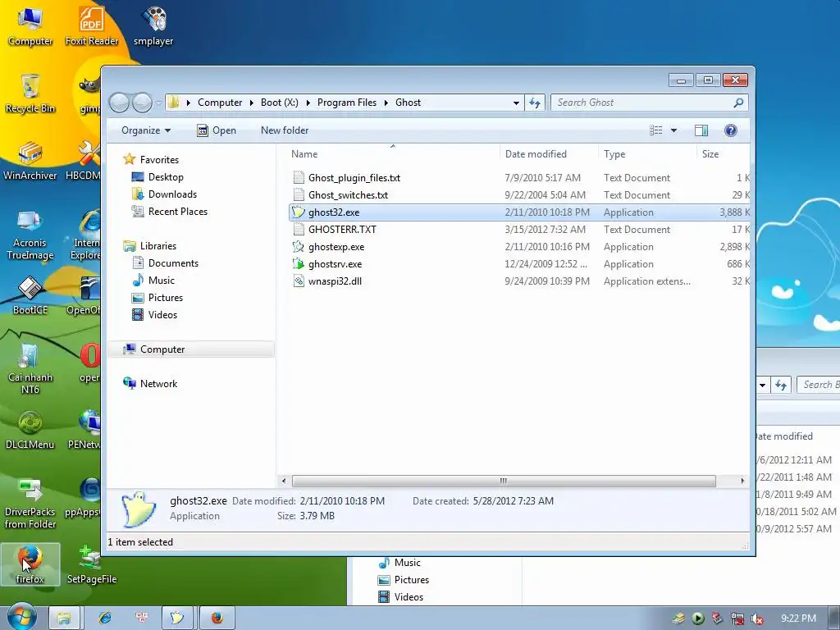Open Cai nhanh NT6 shortcut
840x630 pixels.
tap(30, 368)
